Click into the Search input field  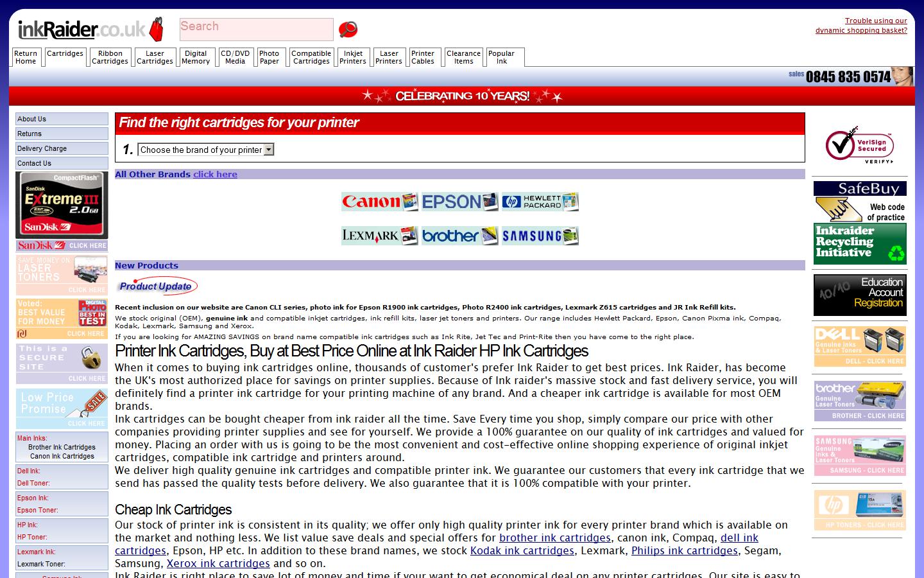point(256,29)
